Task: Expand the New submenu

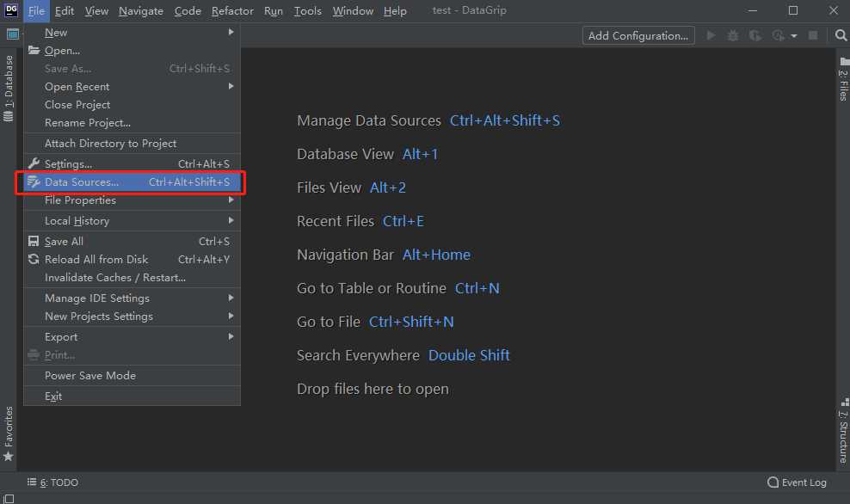Action: 132,33
